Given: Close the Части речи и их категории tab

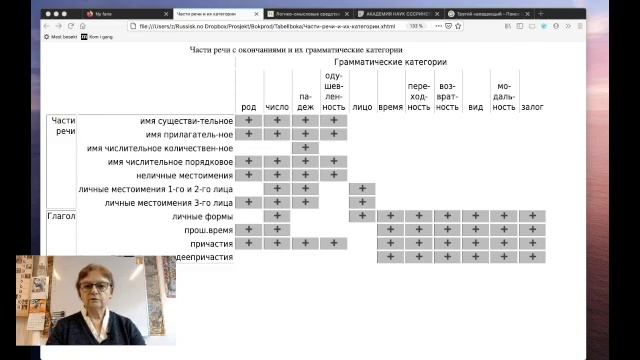Looking at the screenshot, I should pyautogui.click(x=256, y=14).
